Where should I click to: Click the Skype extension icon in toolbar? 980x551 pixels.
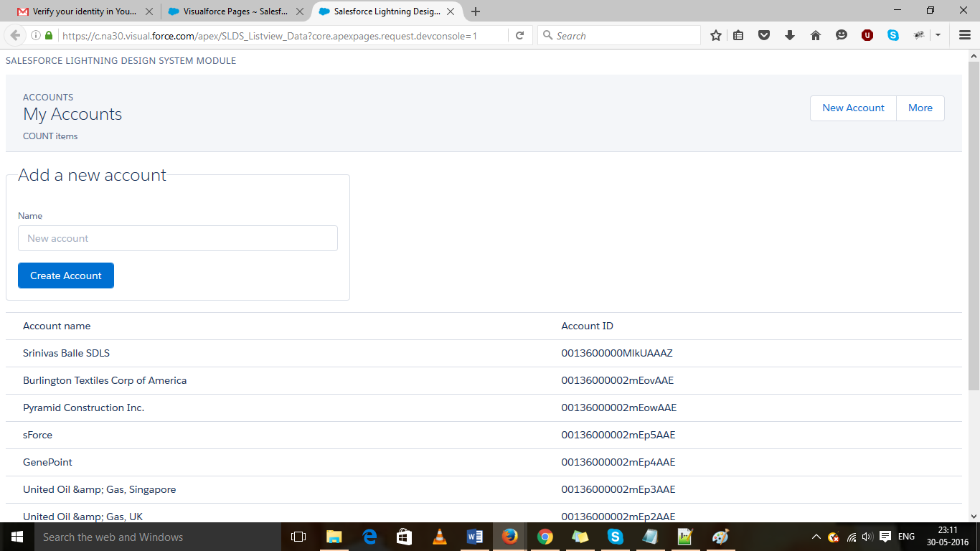(x=893, y=35)
